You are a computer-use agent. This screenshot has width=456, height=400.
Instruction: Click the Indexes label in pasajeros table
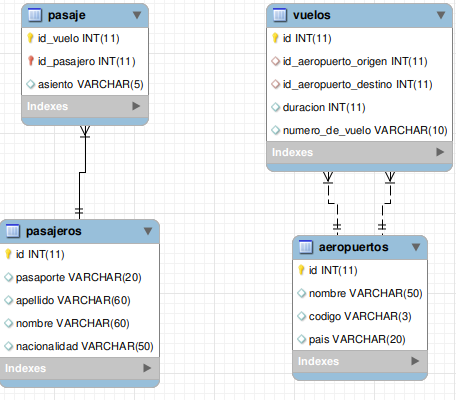25,368
